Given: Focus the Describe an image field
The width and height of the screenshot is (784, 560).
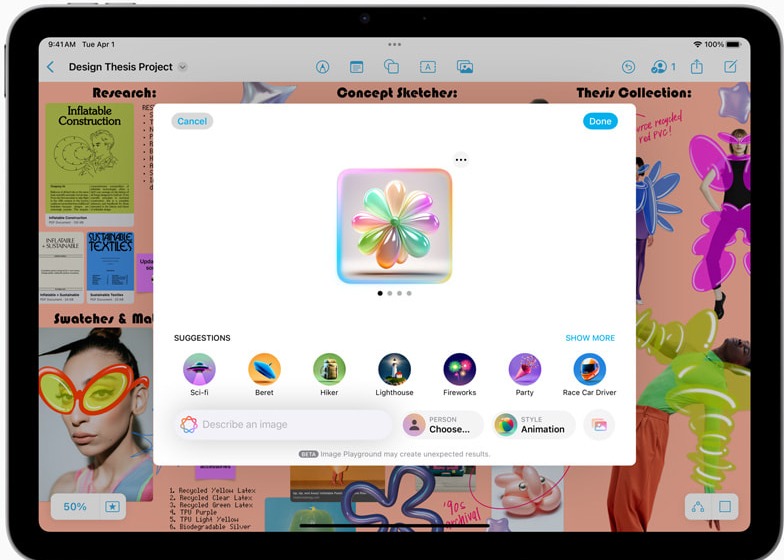Looking at the screenshot, I should (x=282, y=424).
